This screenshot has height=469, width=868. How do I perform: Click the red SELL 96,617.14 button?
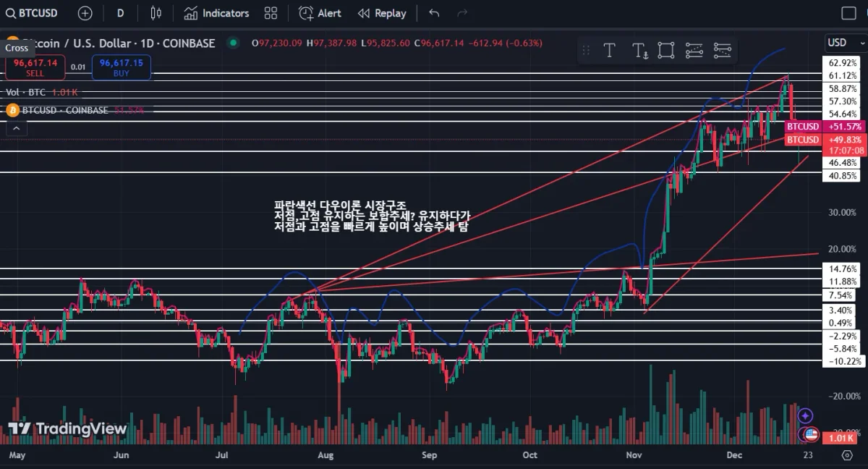pos(35,67)
